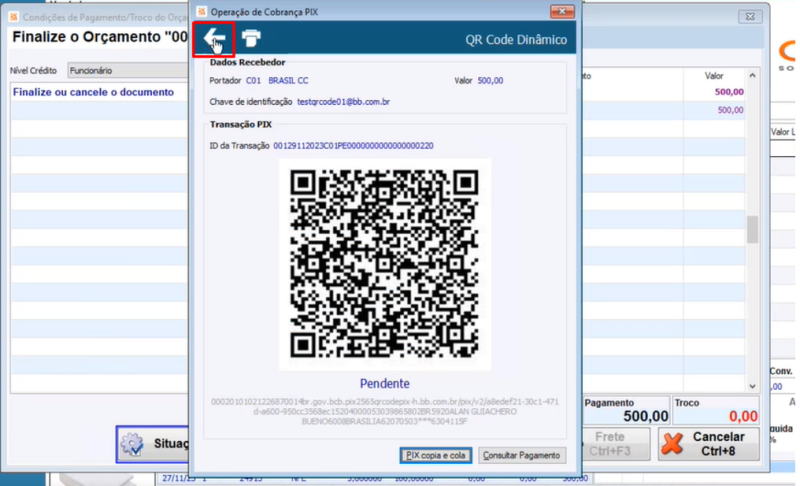Click the BRASIL CC holder name
The width and height of the screenshot is (800, 486).
(288, 81)
